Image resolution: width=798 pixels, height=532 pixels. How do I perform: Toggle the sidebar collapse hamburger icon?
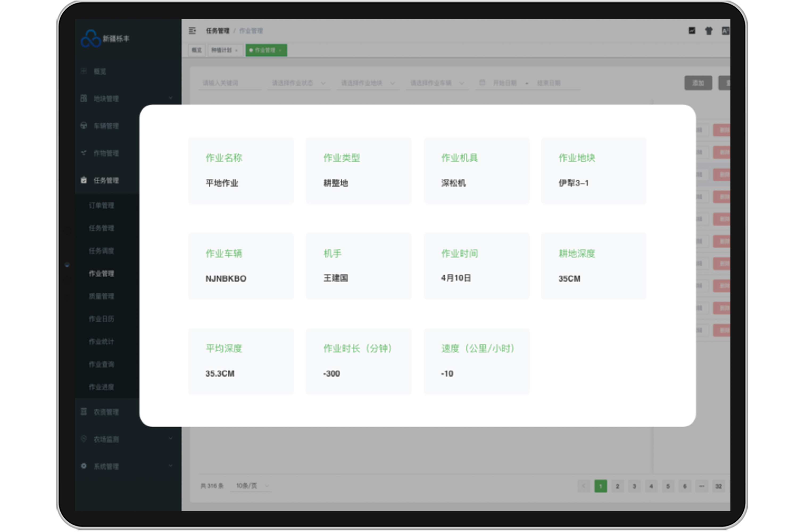pos(192,31)
